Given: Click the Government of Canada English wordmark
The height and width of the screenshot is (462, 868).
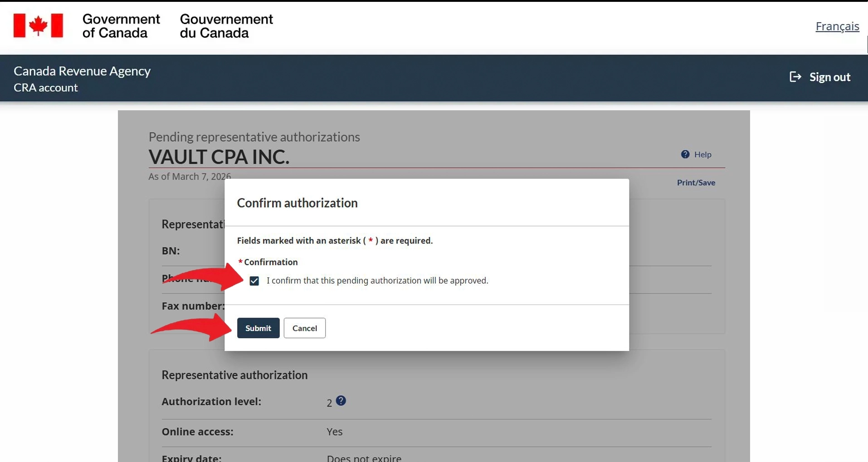Looking at the screenshot, I should [121, 26].
